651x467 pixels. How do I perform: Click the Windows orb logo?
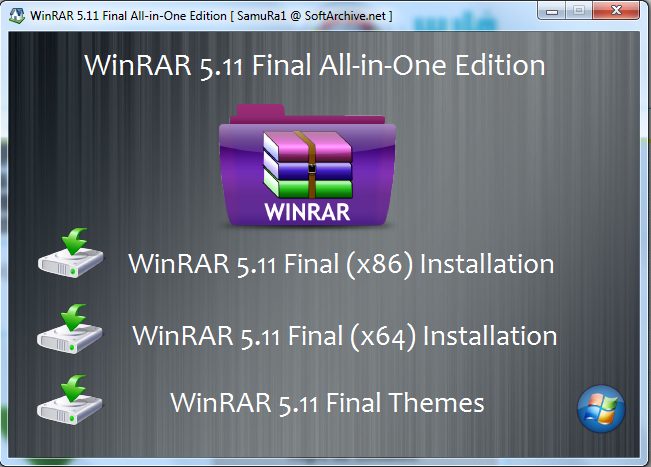point(601,409)
